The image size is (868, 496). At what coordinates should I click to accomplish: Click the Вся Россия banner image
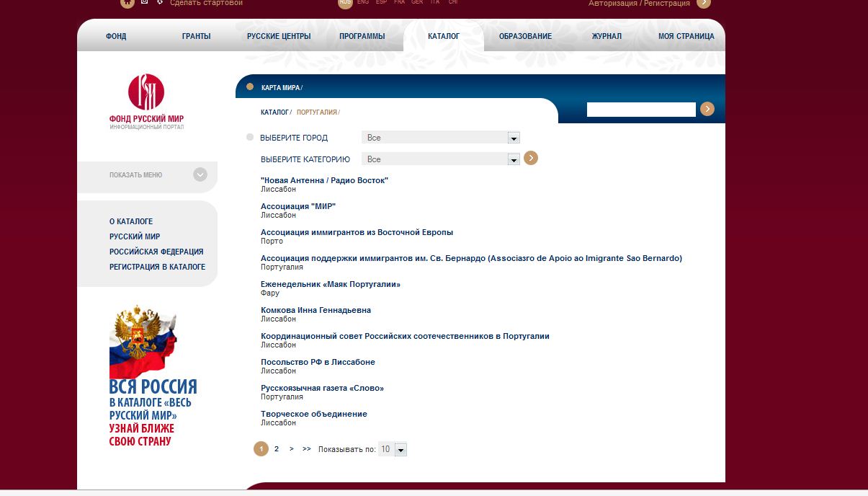pyautogui.click(x=153, y=376)
